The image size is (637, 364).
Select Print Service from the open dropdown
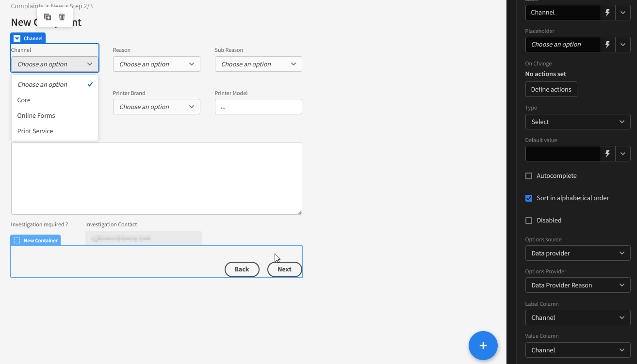pos(35,131)
